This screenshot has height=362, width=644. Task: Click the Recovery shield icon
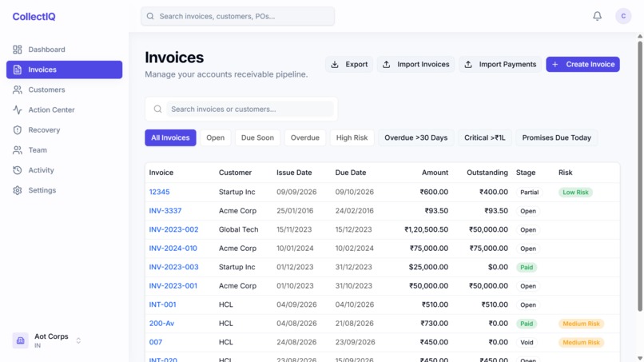pyautogui.click(x=18, y=130)
